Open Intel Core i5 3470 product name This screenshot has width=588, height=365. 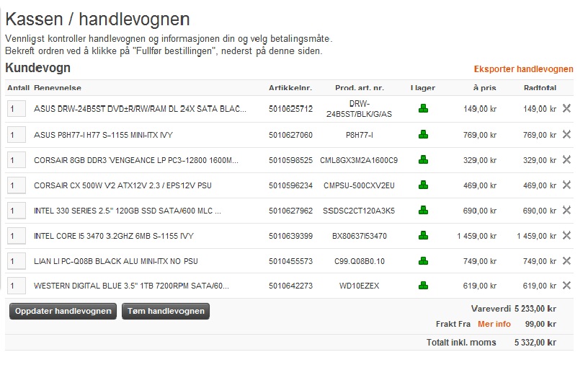point(114,236)
